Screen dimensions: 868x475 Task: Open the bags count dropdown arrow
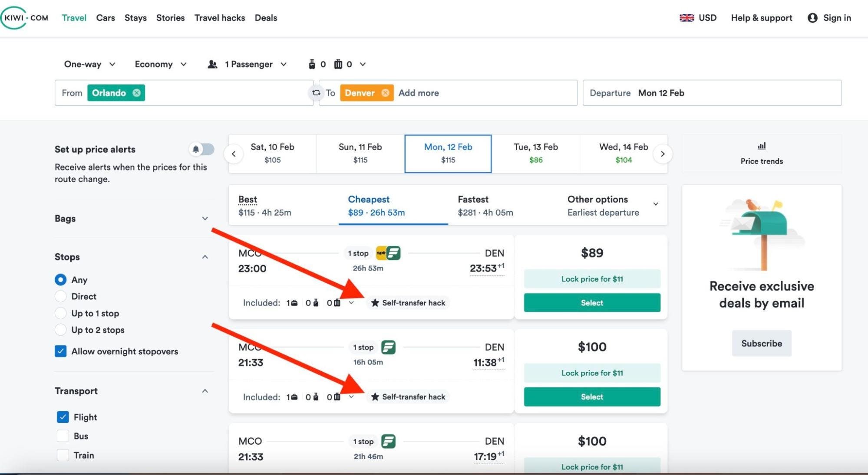pos(363,64)
